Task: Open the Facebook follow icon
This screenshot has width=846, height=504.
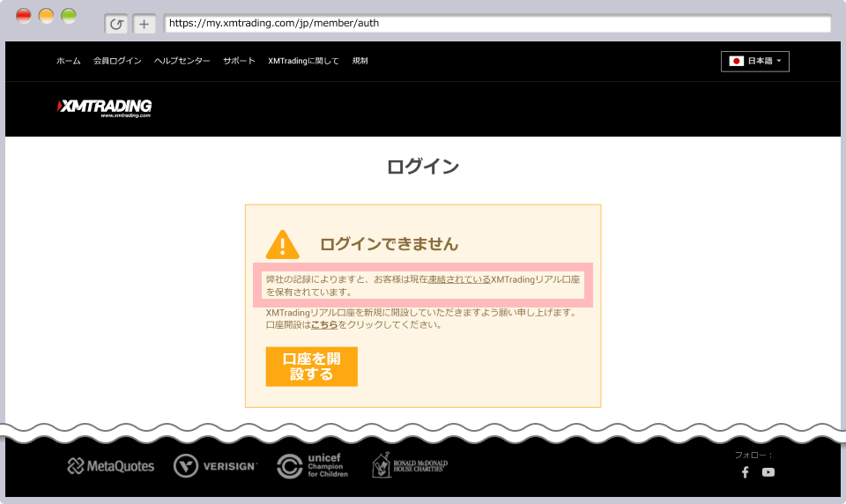Action: pos(745,472)
